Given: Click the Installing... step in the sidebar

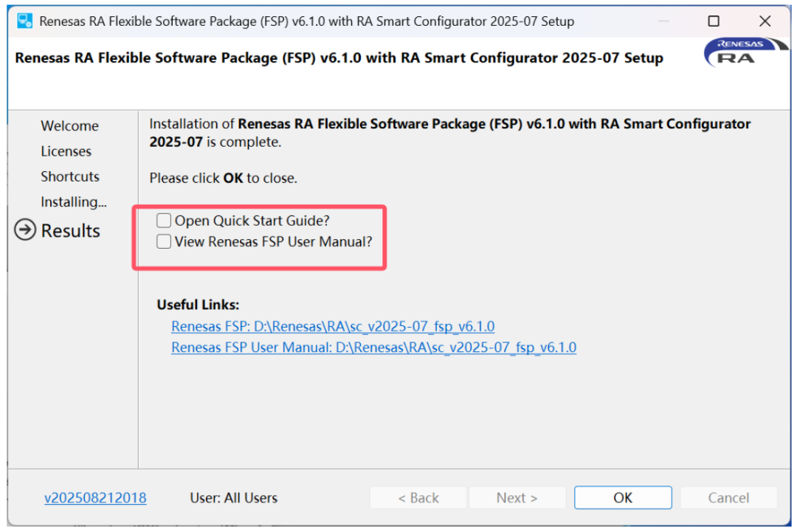Looking at the screenshot, I should click(x=73, y=201).
